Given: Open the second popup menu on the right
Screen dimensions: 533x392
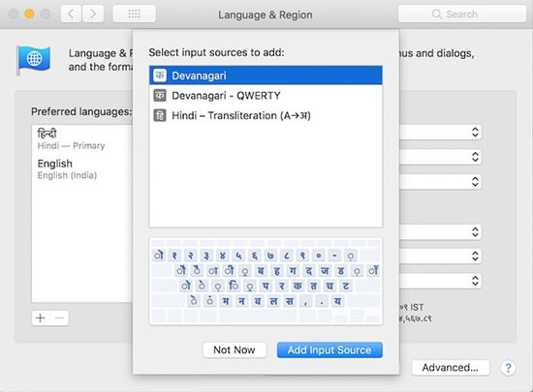Looking at the screenshot, I should tap(475, 157).
